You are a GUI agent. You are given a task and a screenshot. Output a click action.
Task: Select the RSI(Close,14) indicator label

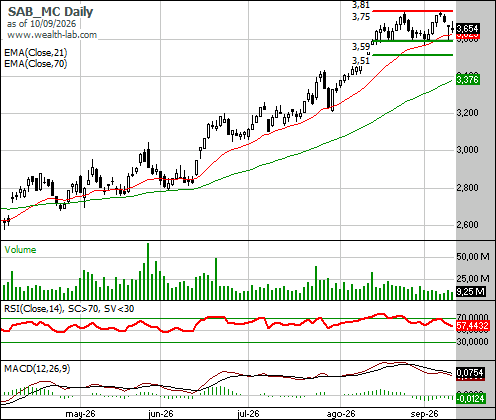click(x=33, y=309)
